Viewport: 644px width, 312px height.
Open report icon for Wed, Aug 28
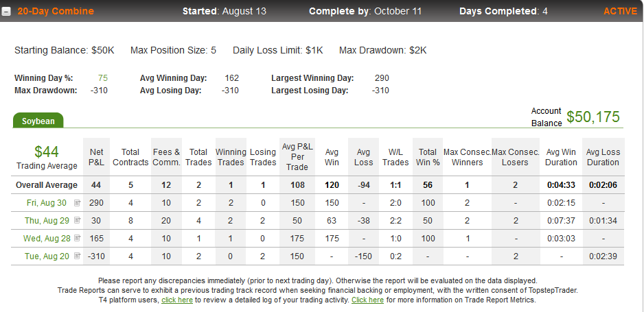[77, 238]
